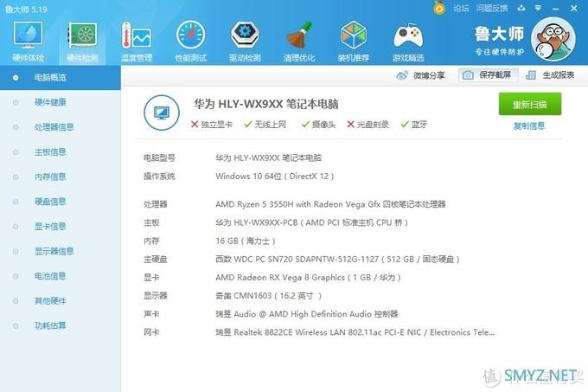
Task: Launch the 性能测试 performance test gauge icon
Action: tap(190, 41)
